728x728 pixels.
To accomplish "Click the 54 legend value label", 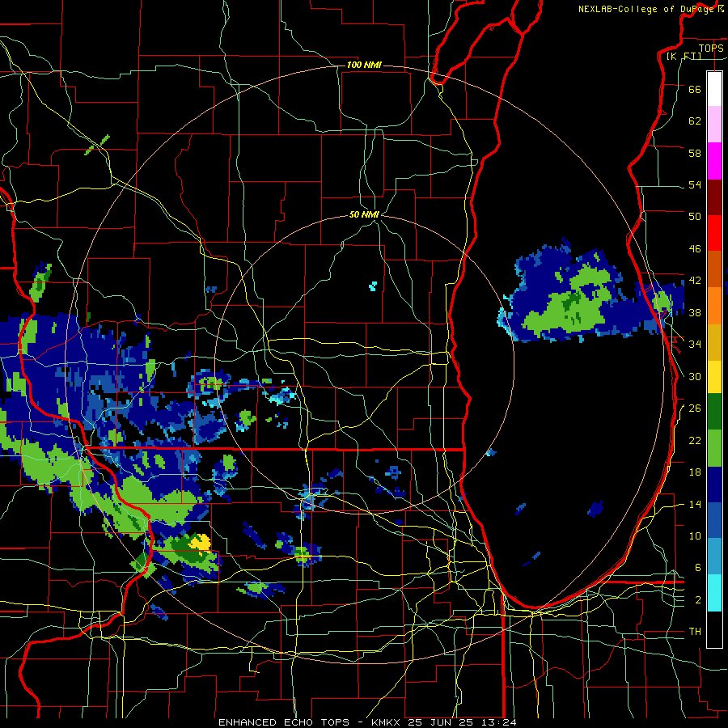I will click(695, 184).
